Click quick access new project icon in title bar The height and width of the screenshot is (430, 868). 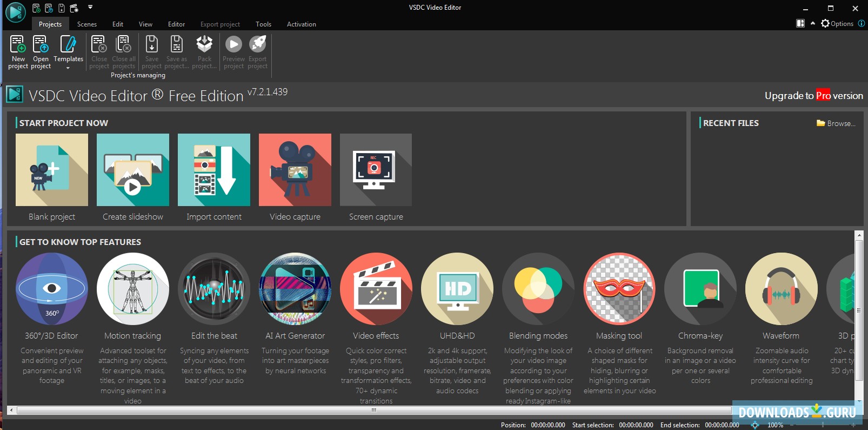tap(36, 8)
